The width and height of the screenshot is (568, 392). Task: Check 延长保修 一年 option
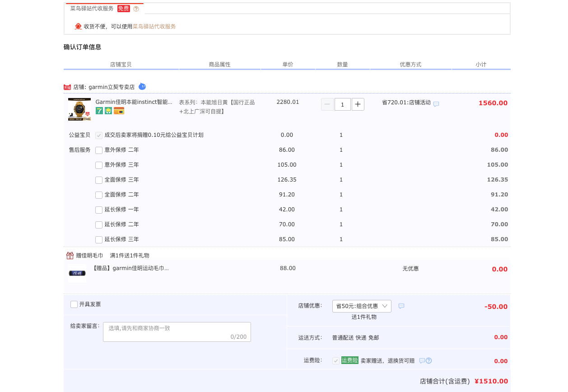click(x=99, y=210)
